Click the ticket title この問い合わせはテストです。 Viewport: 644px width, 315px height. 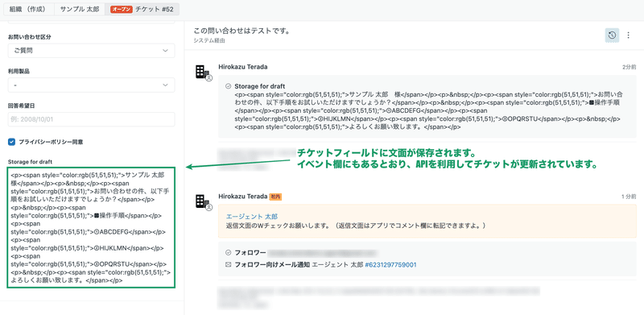(242, 31)
